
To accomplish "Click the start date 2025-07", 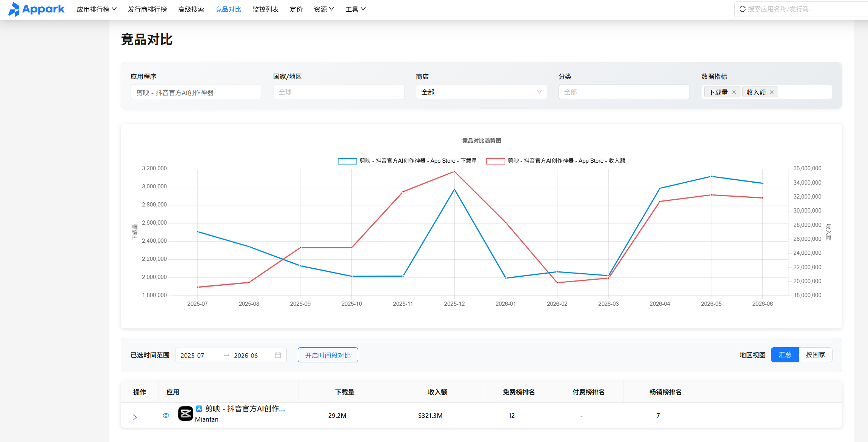I will click(192, 356).
